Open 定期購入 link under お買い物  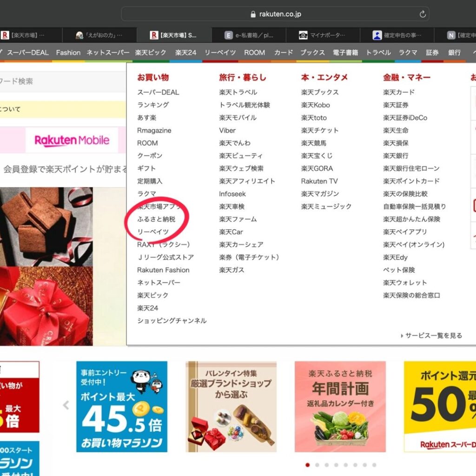pos(150,181)
